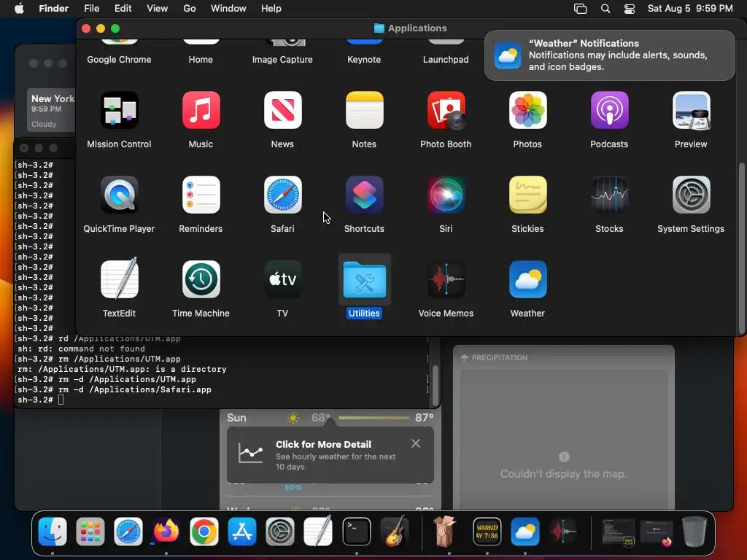Select the Keynote label

point(364,60)
